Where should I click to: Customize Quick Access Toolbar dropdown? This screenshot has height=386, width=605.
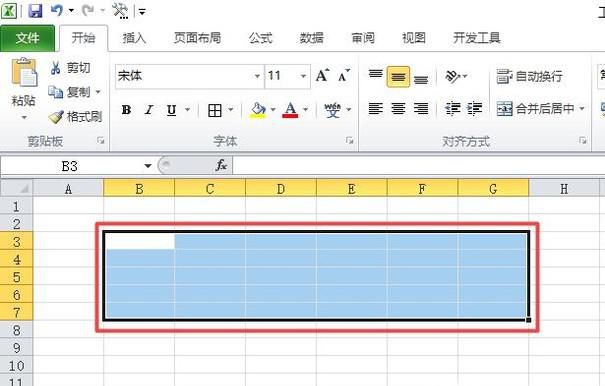coord(142,12)
